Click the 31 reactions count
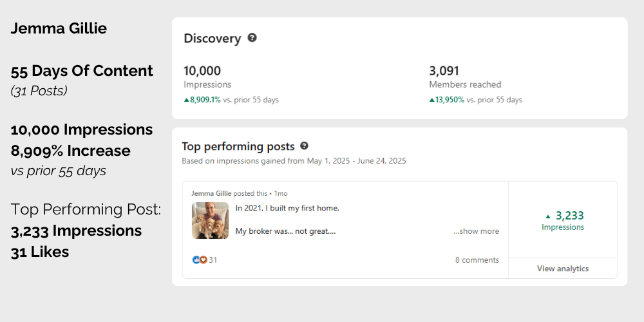This screenshot has height=322, width=644. point(213,260)
